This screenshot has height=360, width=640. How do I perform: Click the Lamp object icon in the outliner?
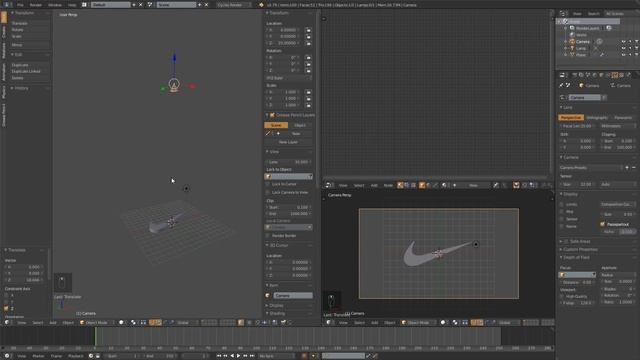click(x=572, y=48)
